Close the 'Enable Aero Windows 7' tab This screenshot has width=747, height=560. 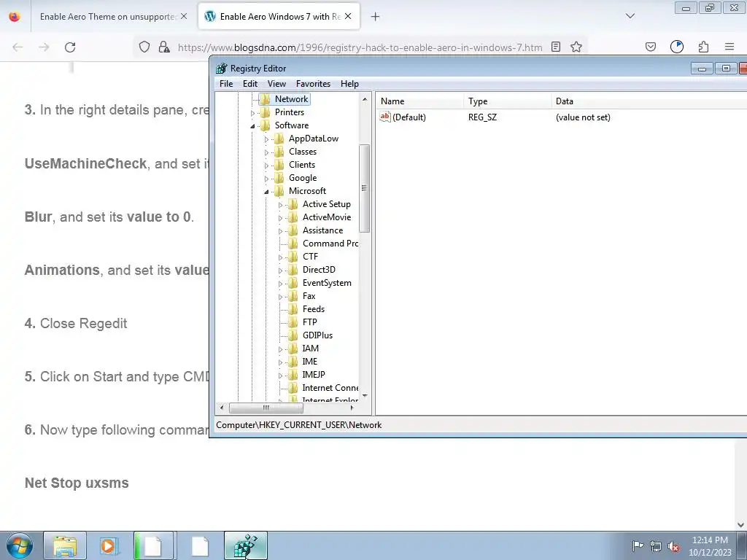tap(348, 17)
